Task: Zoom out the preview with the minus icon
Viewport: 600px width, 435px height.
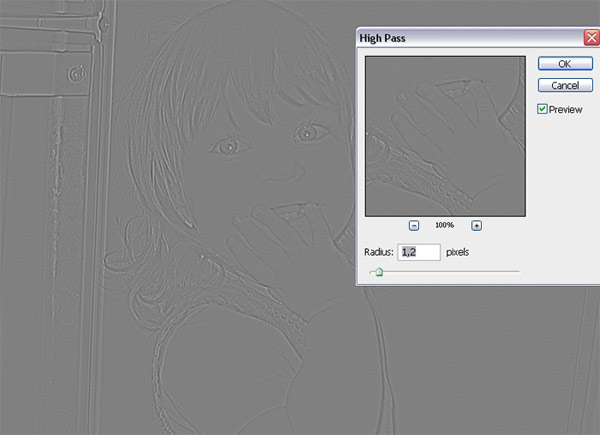Action: pos(414,225)
